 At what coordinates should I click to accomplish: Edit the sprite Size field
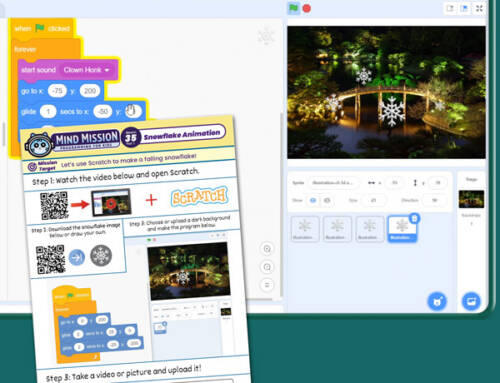374,200
